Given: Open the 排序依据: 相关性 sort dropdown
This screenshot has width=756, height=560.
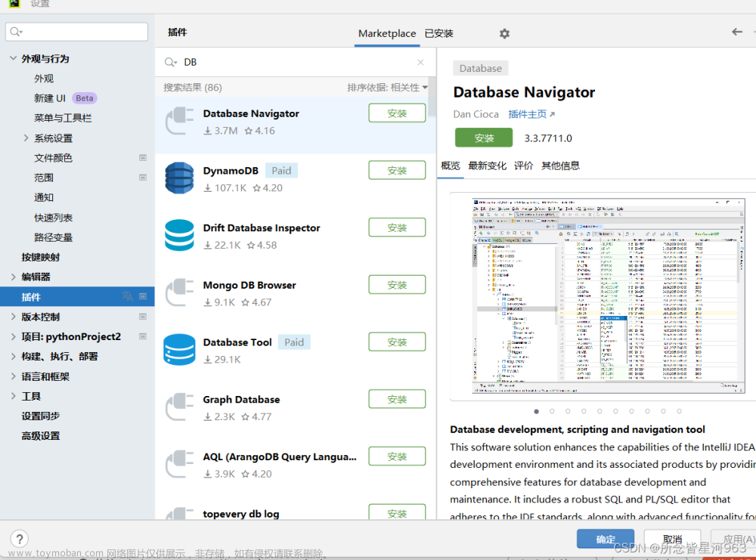Looking at the screenshot, I should tap(387, 87).
